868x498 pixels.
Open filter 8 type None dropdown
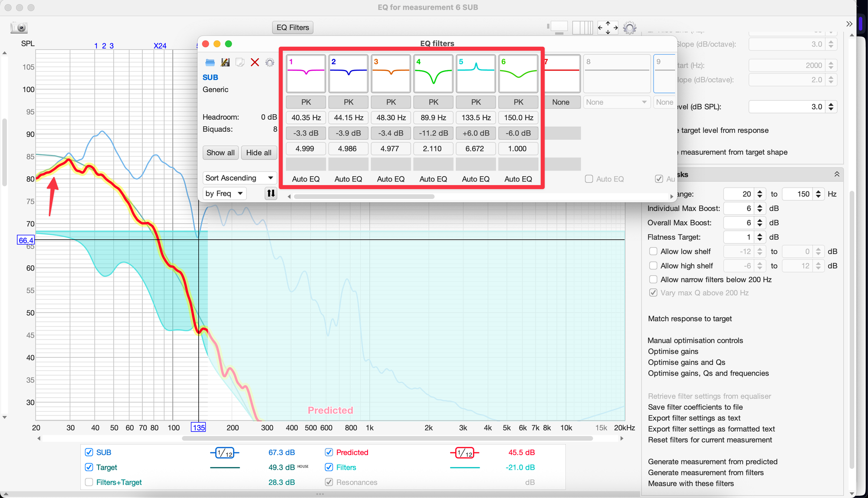[x=616, y=102]
